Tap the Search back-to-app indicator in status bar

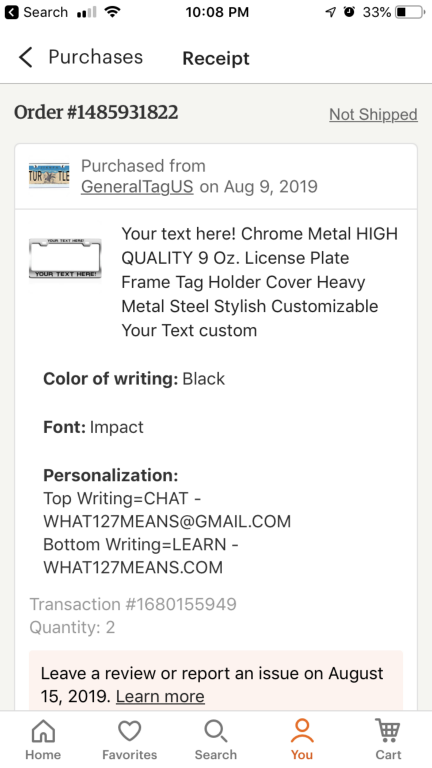coord(36,12)
